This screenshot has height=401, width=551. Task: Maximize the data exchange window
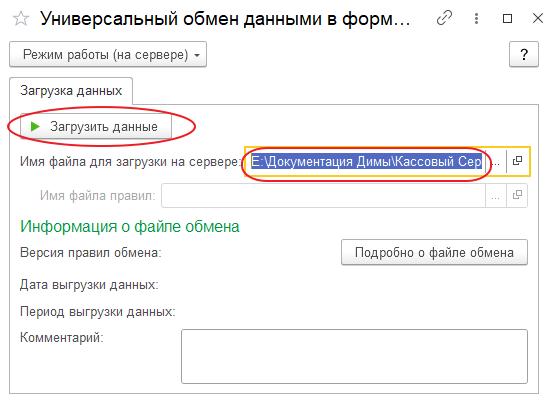click(507, 18)
